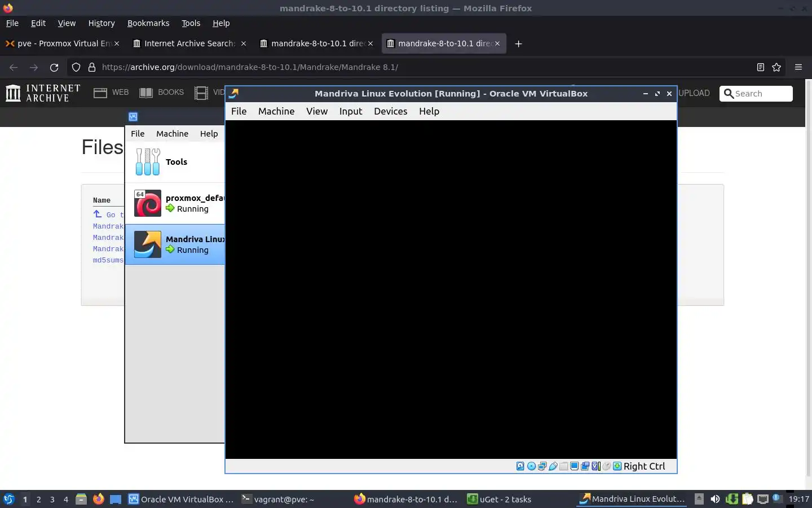Click the md5sums file link

108,260
